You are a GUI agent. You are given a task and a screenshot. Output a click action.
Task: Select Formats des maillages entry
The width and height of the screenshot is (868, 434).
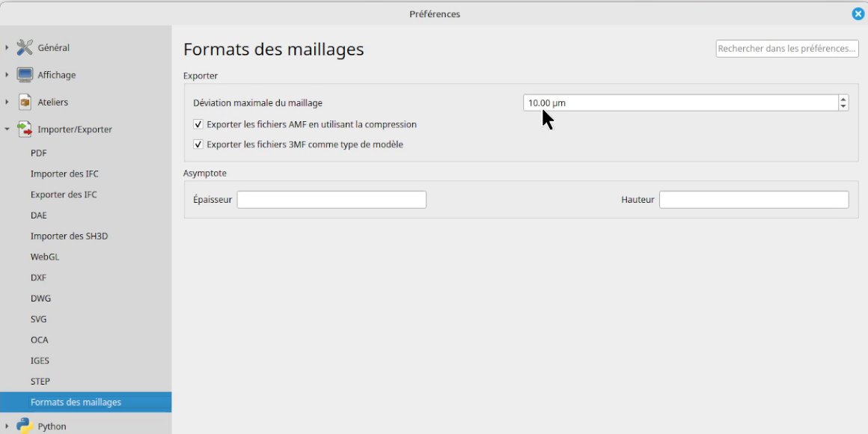click(x=86, y=403)
